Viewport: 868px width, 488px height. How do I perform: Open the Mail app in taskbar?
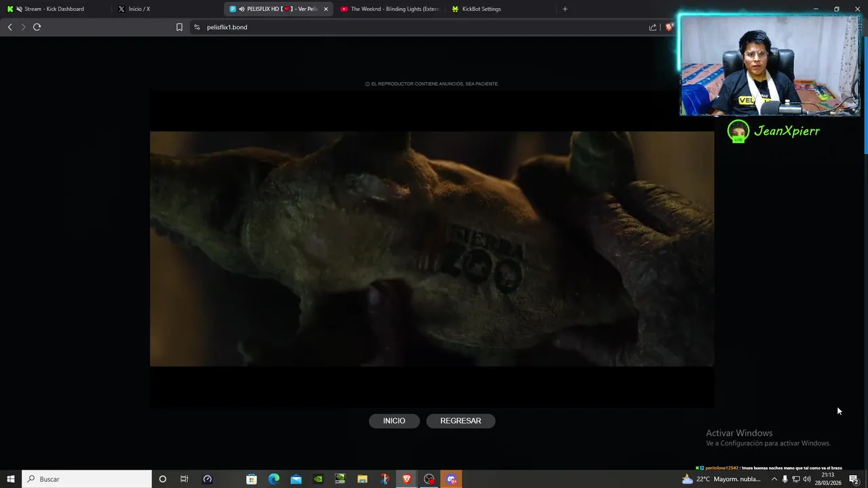pyautogui.click(x=296, y=479)
